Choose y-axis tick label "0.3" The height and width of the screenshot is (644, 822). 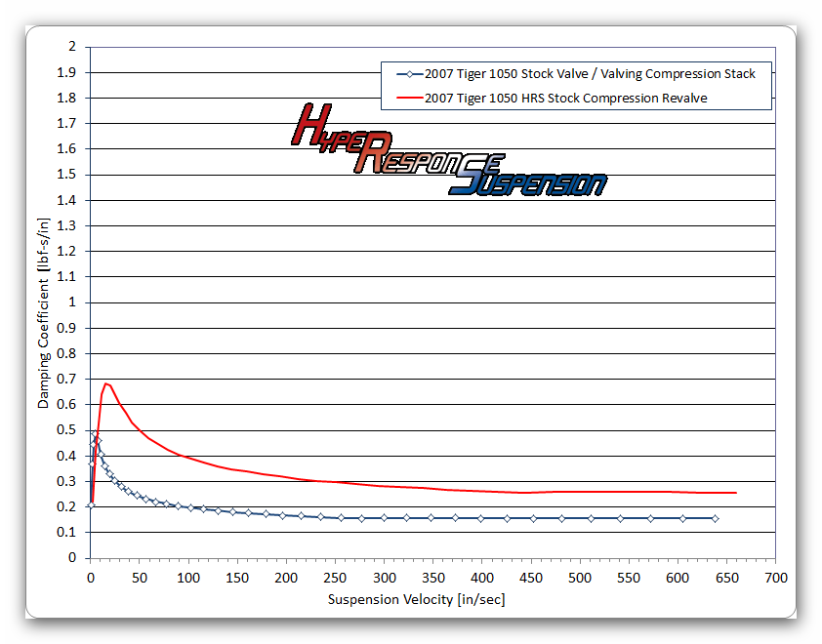(x=66, y=482)
